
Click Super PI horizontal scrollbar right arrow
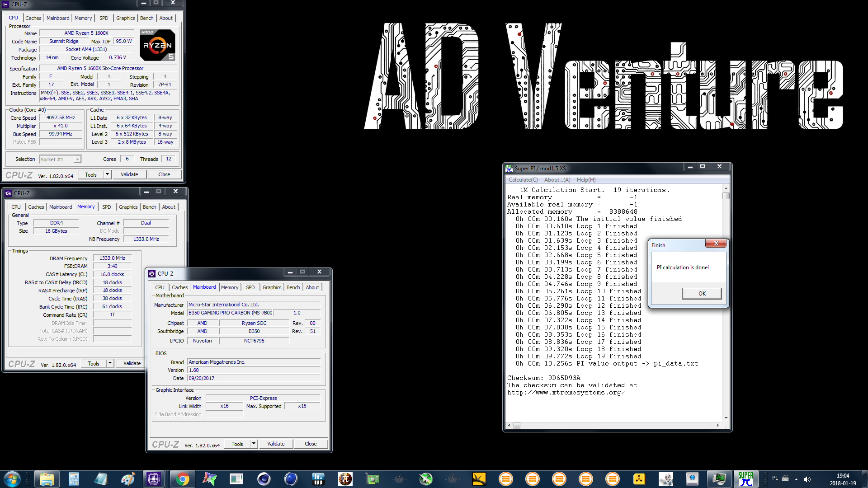tap(718, 425)
